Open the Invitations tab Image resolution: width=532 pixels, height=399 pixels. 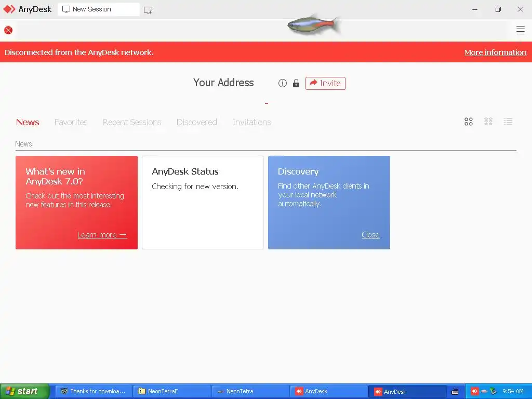pyautogui.click(x=252, y=122)
